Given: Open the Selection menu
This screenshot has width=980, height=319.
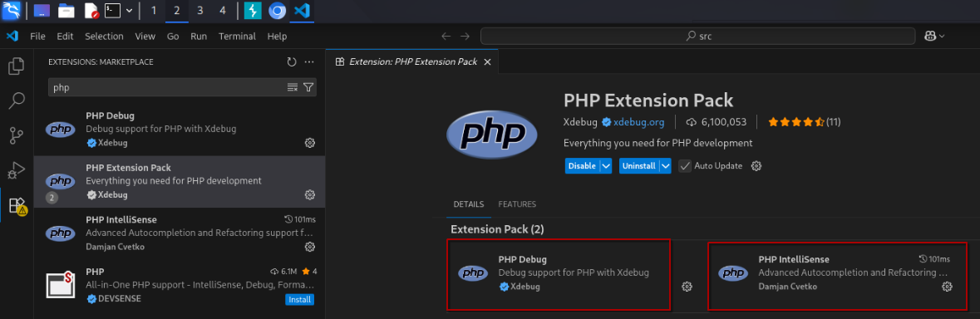Looking at the screenshot, I should click(x=105, y=37).
